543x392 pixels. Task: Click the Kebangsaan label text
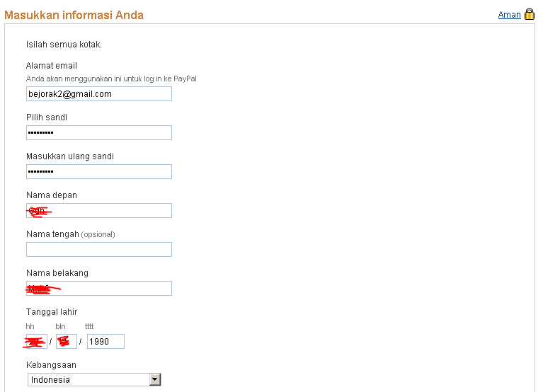click(x=51, y=365)
